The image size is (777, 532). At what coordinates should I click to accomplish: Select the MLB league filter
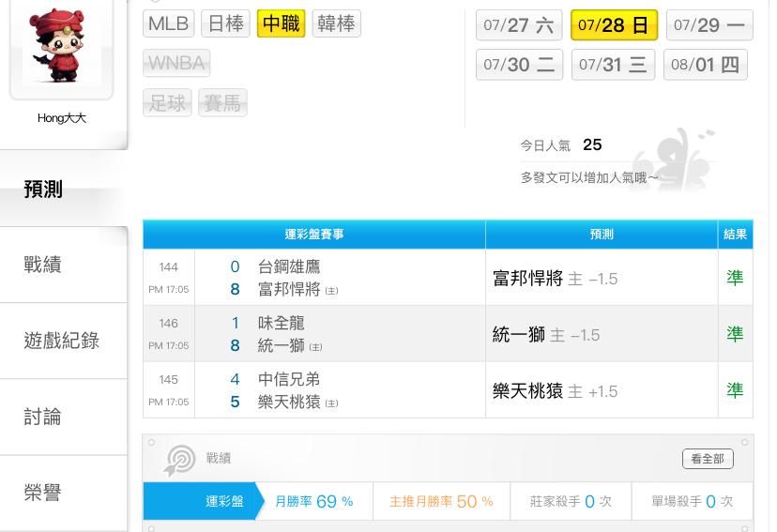tap(169, 23)
